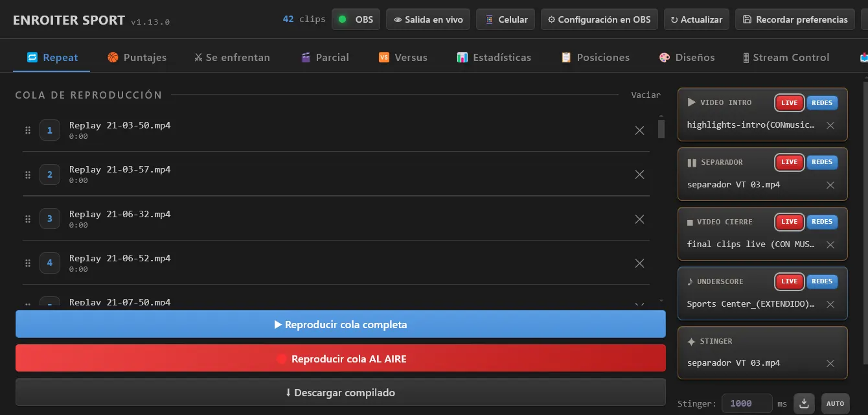Toggle LIVE for Underscore

tap(789, 281)
